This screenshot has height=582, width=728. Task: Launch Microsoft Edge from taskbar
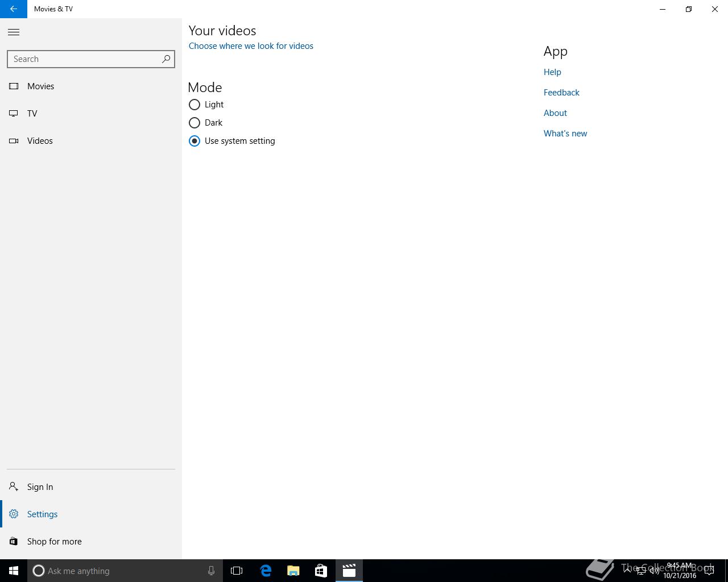tap(266, 571)
